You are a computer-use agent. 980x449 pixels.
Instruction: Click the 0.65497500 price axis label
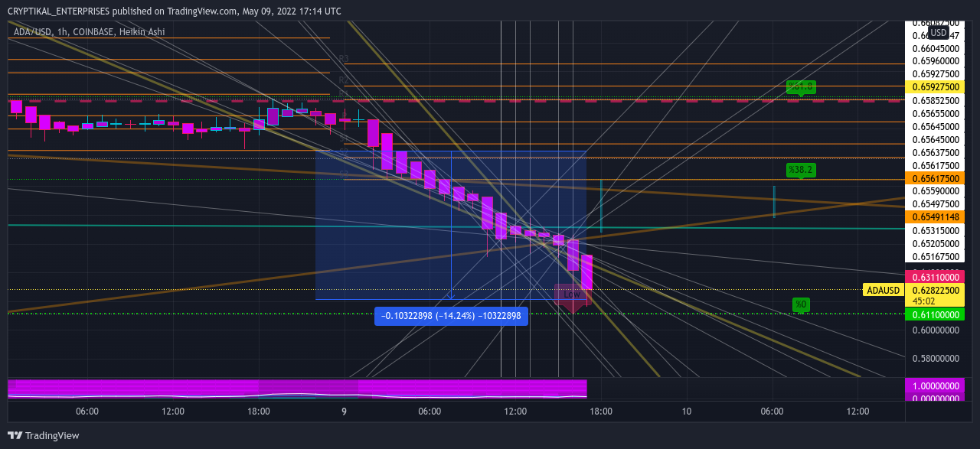click(936, 204)
